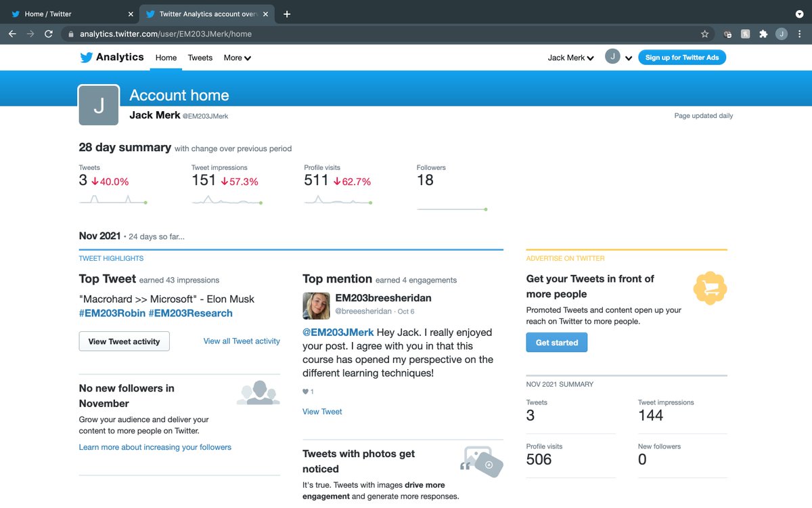Click the 18 followers value

tap(425, 181)
